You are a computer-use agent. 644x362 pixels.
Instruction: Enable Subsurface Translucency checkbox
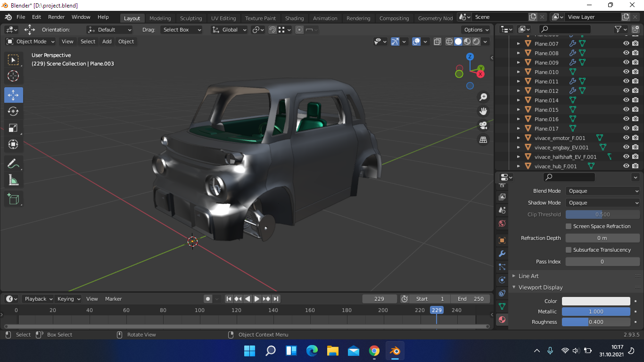pos(569,250)
